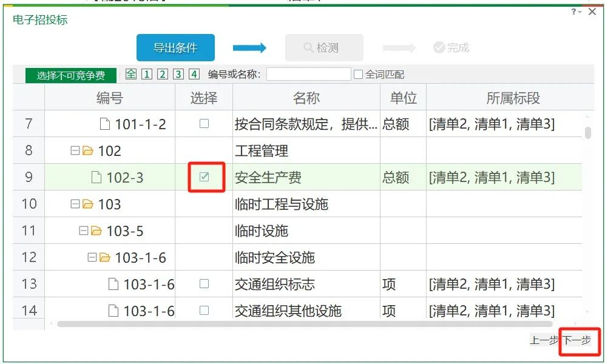Click the level 4 filter icon
Image resolution: width=605 pixels, height=364 pixels.
[194, 74]
